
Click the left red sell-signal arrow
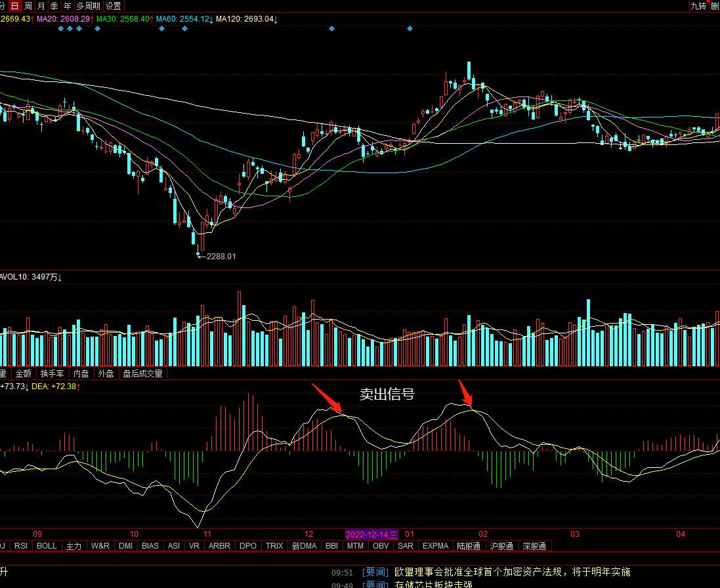[x=327, y=400]
